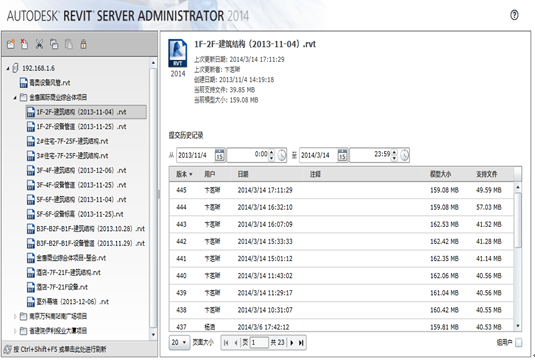Click file icon of 3F-4F (2013-12-06) .rvt
535x361 pixels.
tap(31, 170)
